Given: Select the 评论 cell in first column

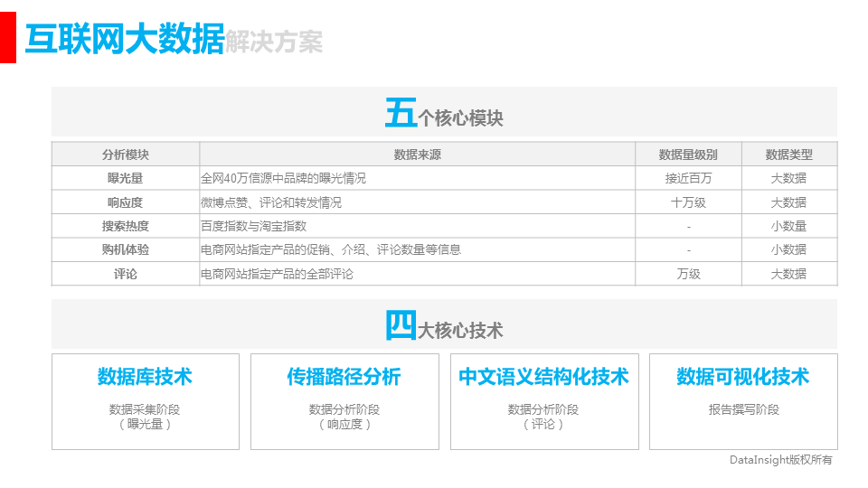Looking at the screenshot, I should [126, 274].
